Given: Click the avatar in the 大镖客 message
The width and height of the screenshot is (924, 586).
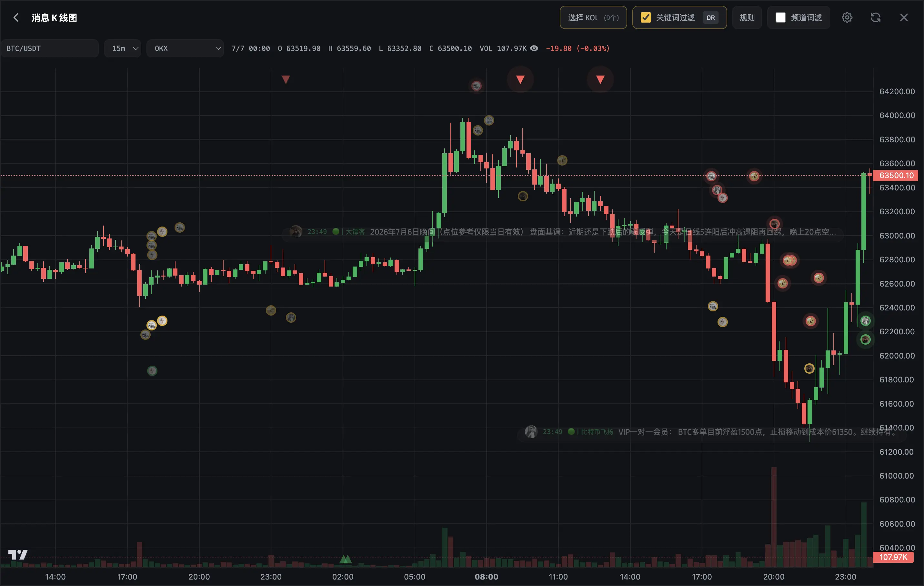Looking at the screenshot, I should point(296,232).
